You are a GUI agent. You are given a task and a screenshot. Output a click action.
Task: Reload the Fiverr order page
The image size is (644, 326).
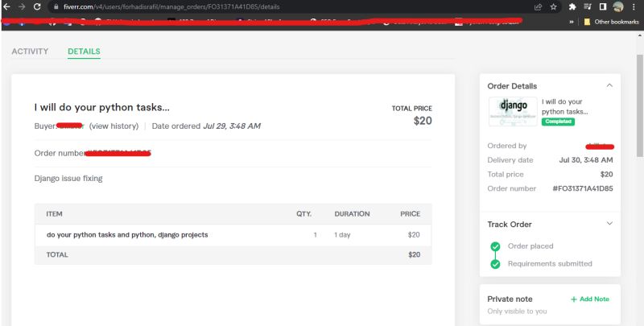[x=37, y=6]
